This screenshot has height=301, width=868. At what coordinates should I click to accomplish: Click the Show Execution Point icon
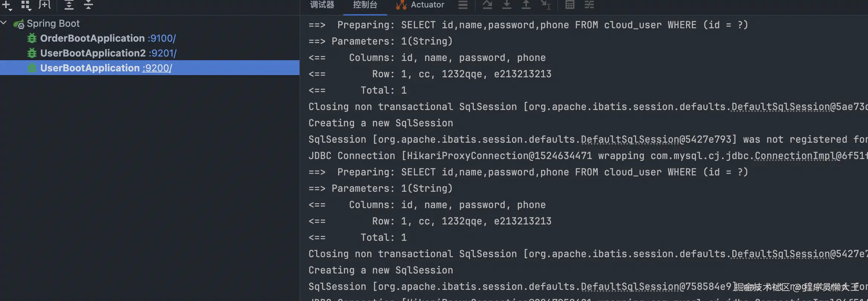coord(487,5)
